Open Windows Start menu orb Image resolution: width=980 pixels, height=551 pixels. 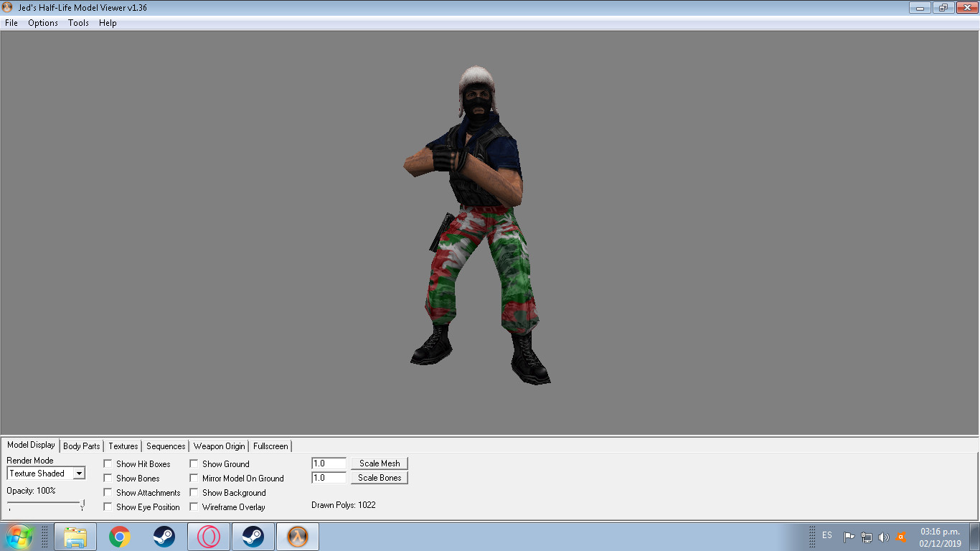point(18,537)
